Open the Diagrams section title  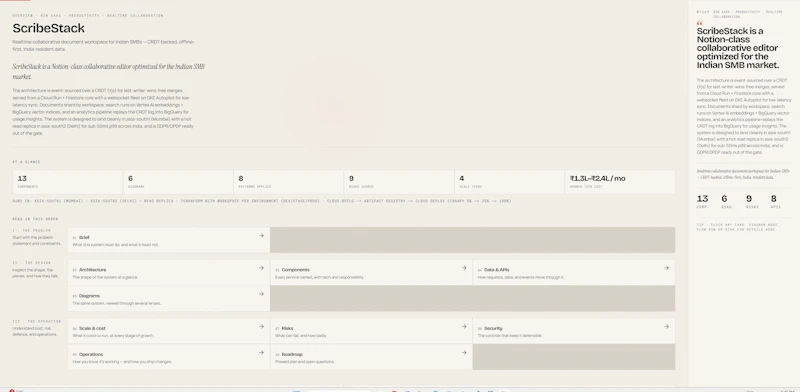click(89, 296)
